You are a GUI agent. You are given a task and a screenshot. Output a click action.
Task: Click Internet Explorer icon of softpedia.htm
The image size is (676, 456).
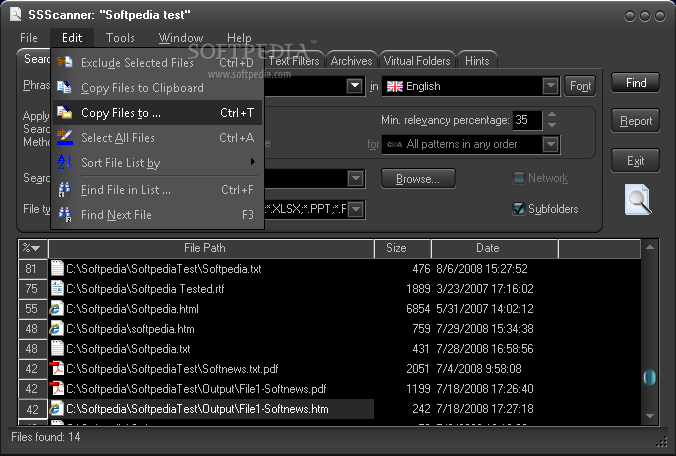coord(56,329)
